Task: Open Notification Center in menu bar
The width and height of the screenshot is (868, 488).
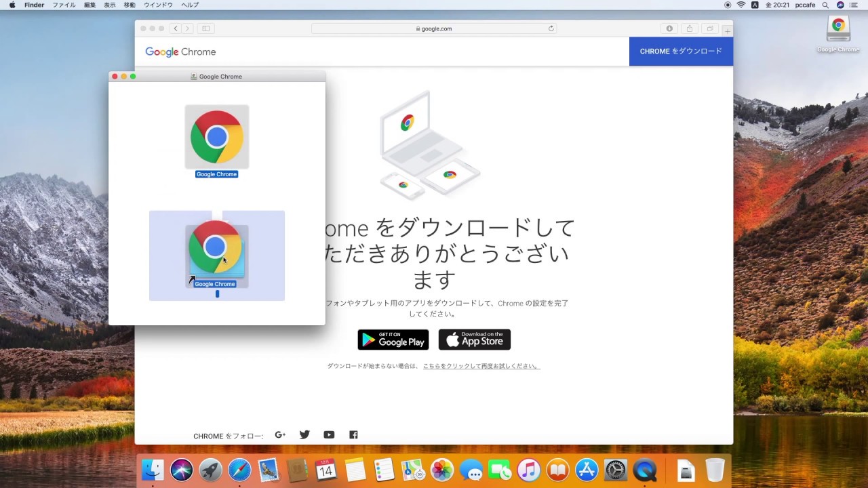Action: [x=854, y=5]
